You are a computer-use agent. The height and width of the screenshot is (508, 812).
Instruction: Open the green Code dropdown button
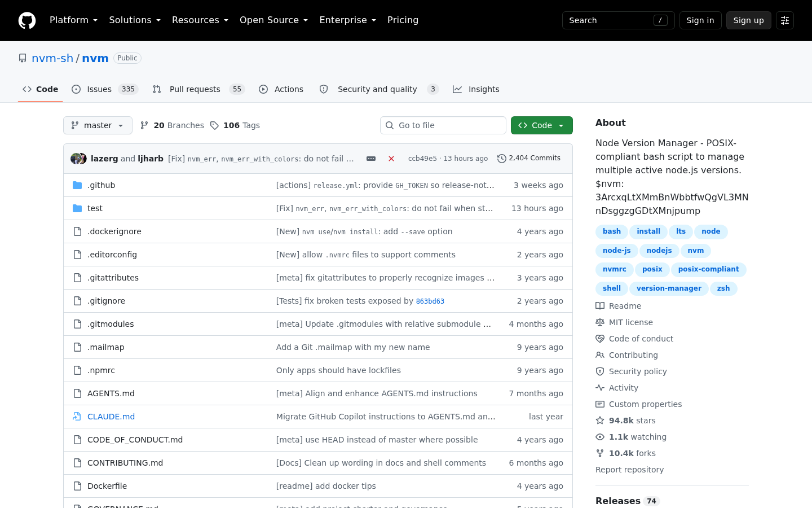[x=541, y=125]
